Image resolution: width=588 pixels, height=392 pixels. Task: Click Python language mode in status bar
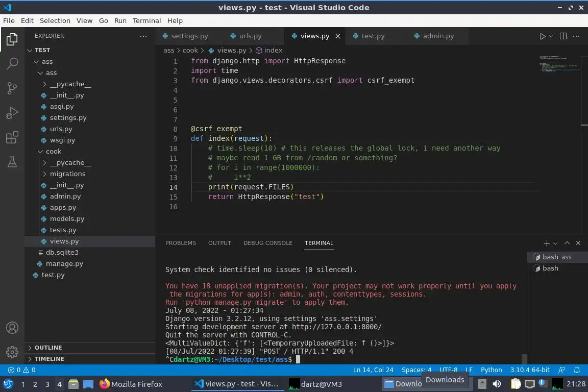click(491, 370)
